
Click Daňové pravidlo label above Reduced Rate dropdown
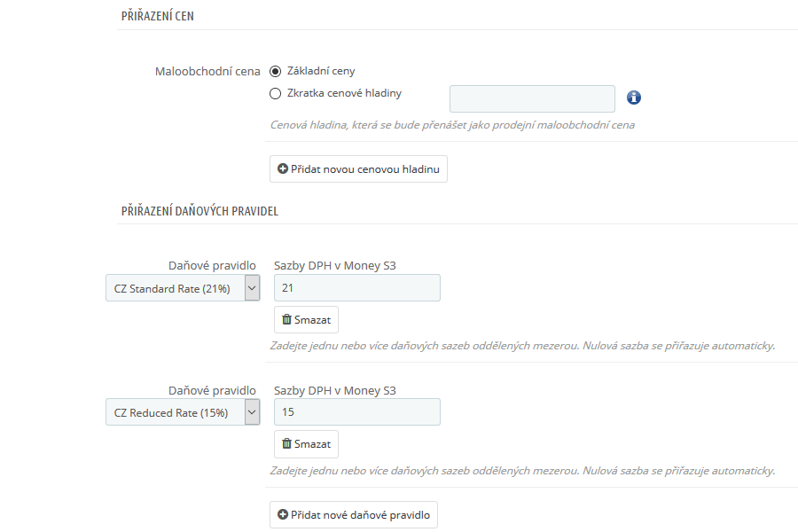212,390
